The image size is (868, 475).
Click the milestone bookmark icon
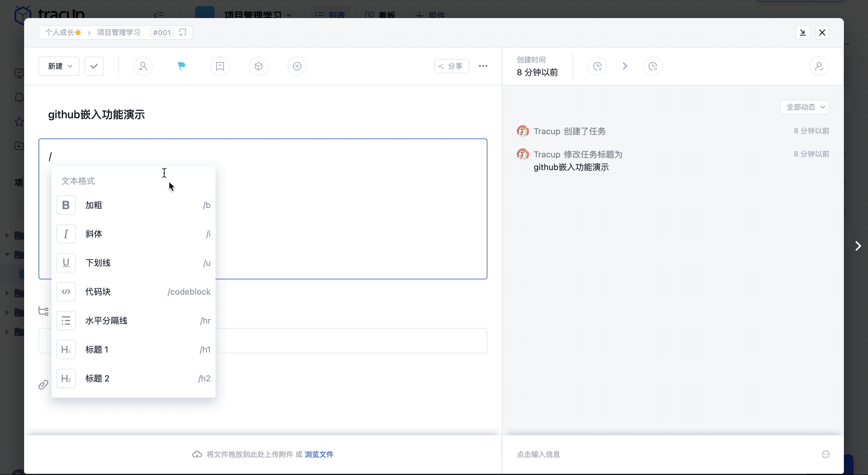click(220, 66)
